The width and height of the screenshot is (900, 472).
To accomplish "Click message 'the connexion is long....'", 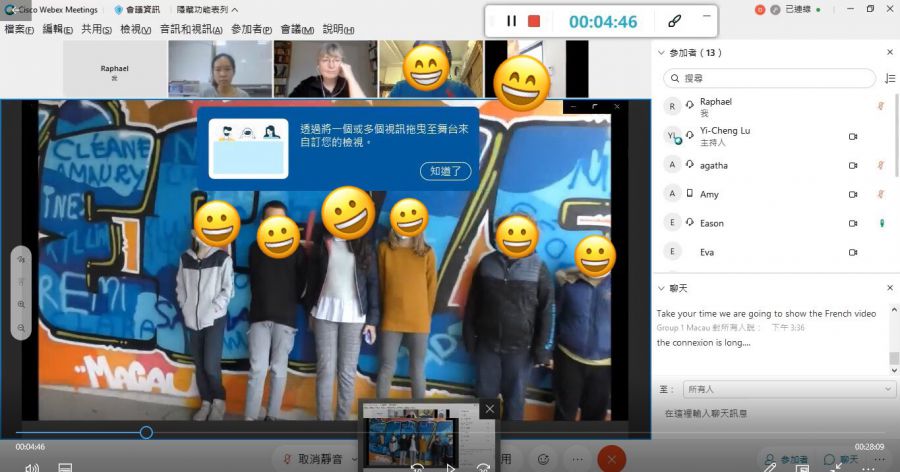I will (x=703, y=343).
